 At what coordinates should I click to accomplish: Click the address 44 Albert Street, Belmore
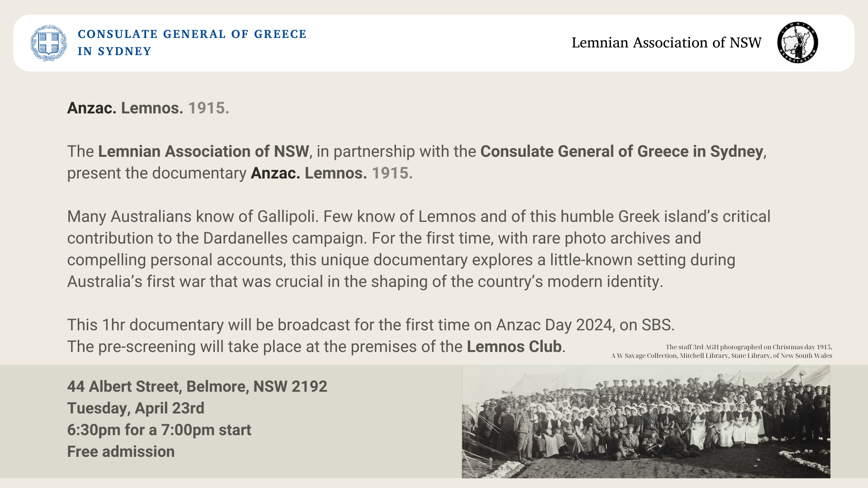(x=197, y=386)
